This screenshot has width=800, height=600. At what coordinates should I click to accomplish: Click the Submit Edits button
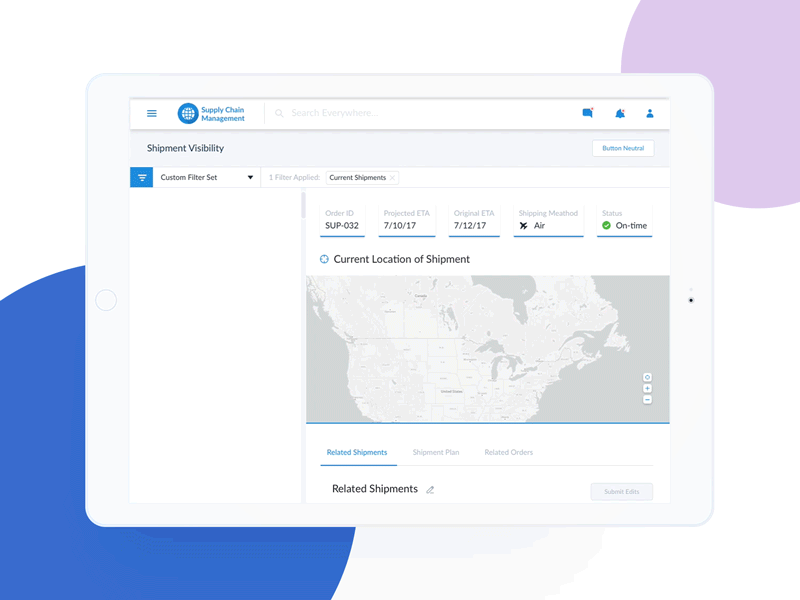pos(621,491)
